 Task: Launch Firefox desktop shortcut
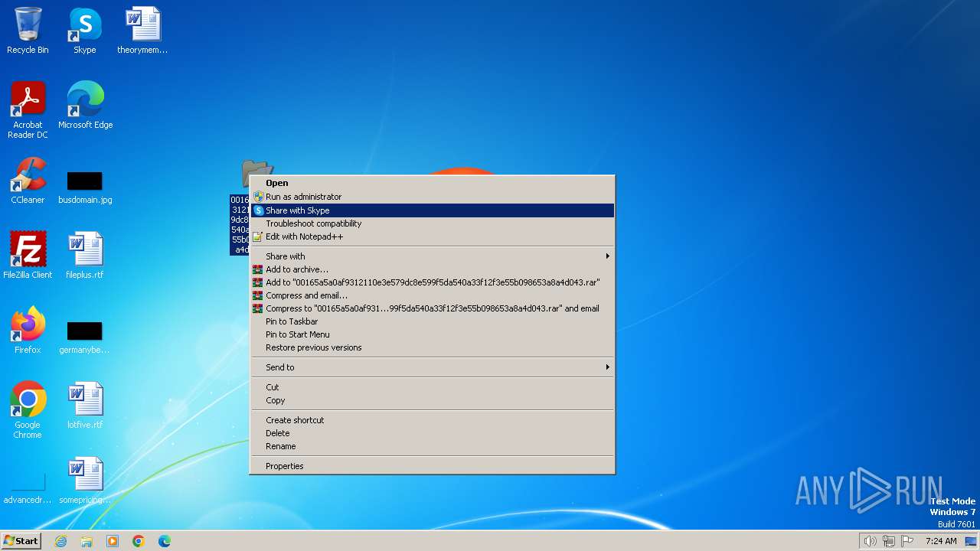click(x=28, y=331)
